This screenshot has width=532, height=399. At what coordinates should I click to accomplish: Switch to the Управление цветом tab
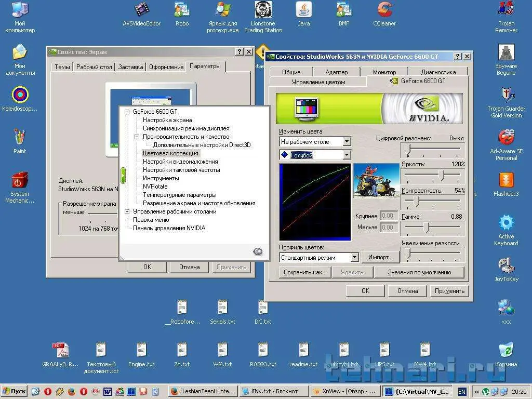(x=318, y=82)
